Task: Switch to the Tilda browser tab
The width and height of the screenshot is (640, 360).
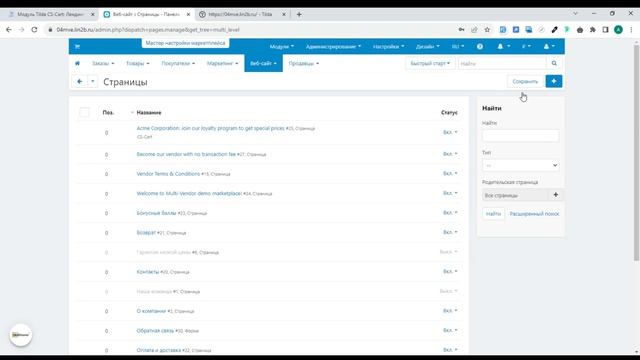Action: pyautogui.click(x=241, y=14)
